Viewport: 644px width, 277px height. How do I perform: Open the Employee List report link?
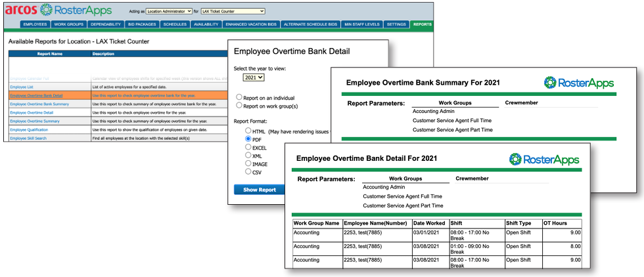pos(22,87)
